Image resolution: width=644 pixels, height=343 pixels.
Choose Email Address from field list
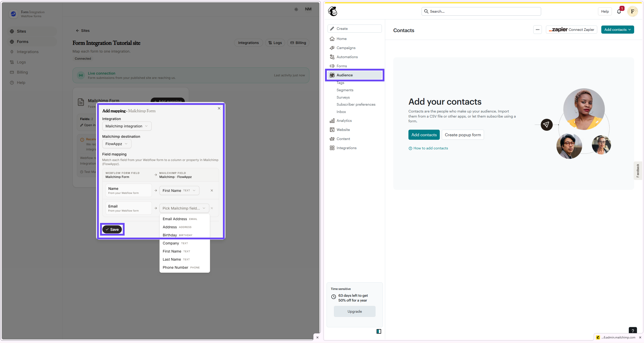pos(185,219)
